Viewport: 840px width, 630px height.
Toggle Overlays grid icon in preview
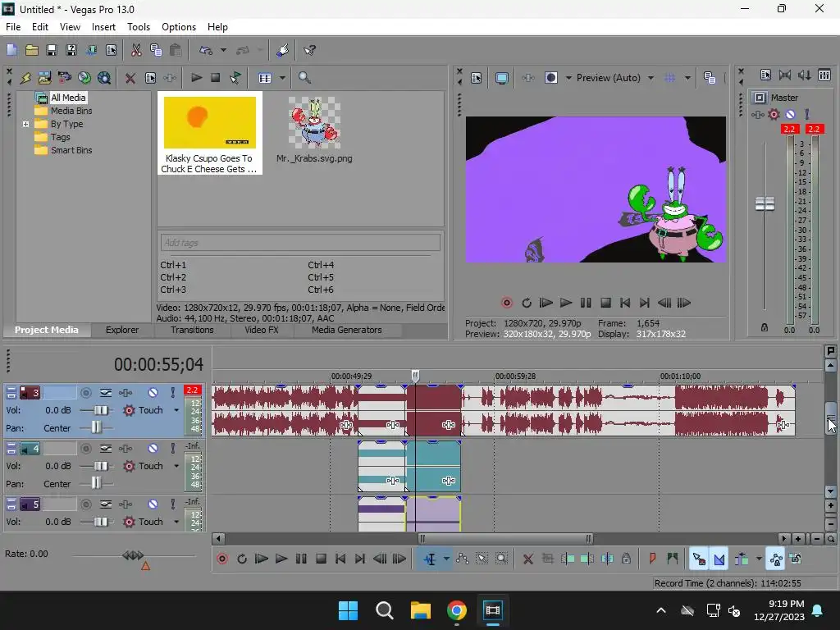tap(669, 78)
